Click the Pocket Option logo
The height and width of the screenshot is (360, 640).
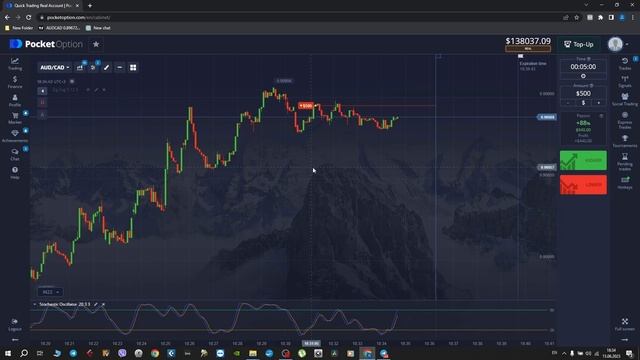(x=46, y=44)
